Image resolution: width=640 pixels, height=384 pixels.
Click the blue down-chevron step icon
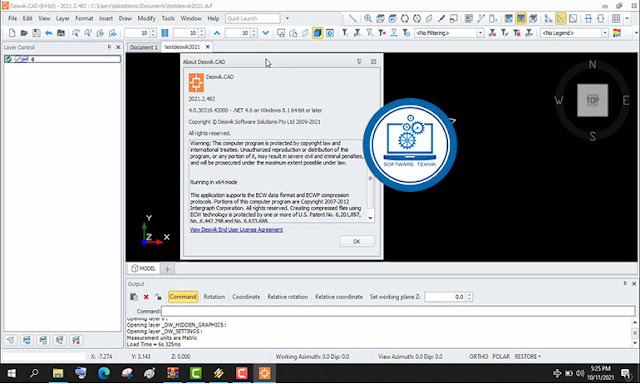coord(266,33)
